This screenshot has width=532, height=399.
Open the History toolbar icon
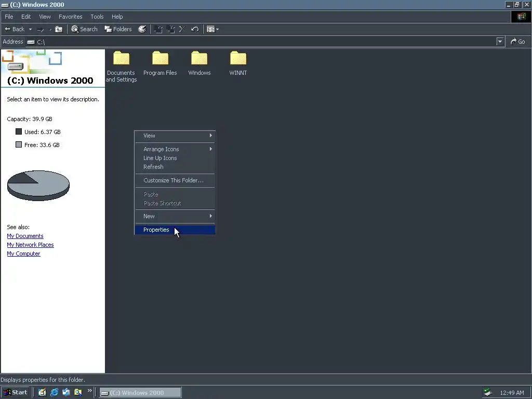(142, 29)
